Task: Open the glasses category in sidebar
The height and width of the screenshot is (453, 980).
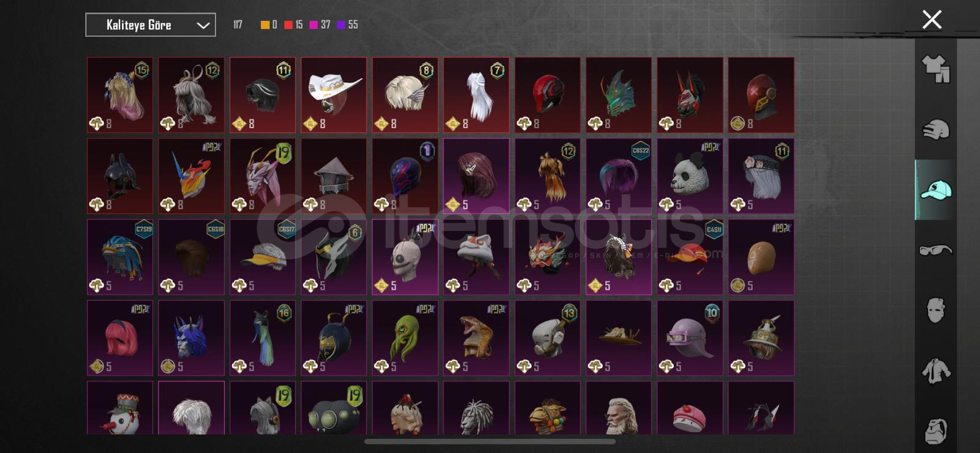Action: (x=935, y=249)
